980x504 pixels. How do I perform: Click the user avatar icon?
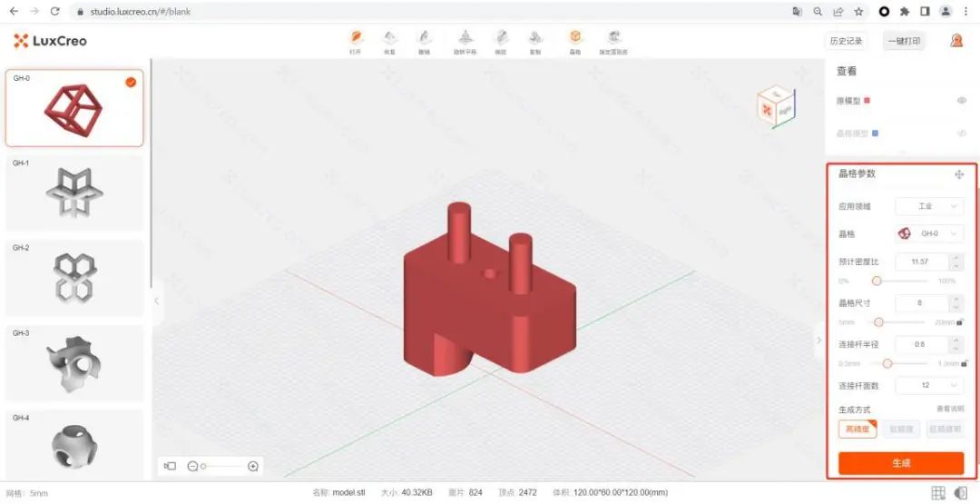click(x=956, y=41)
